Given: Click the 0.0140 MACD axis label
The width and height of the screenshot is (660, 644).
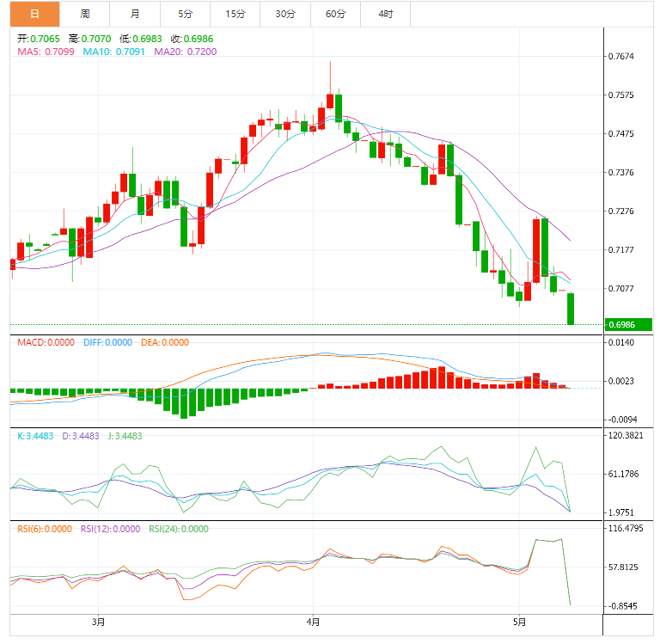Looking at the screenshot, I should coord(621,342).
